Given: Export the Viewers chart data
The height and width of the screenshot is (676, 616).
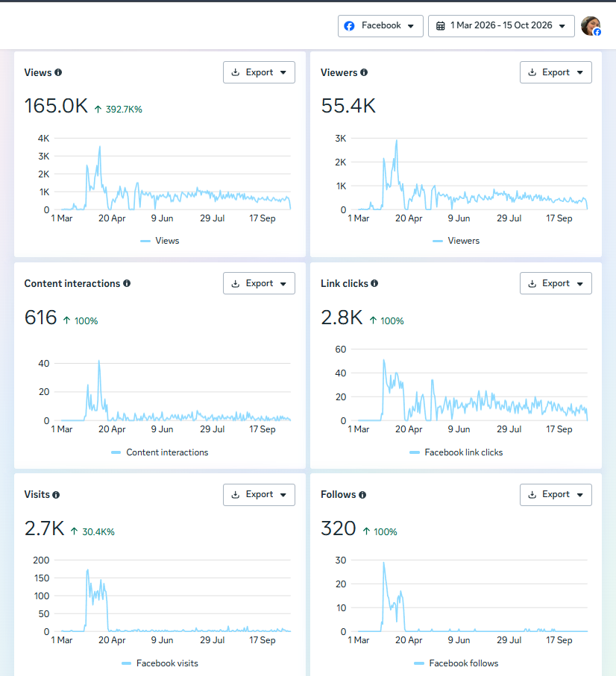Looking at the screenshot, I should coord(556,72).
